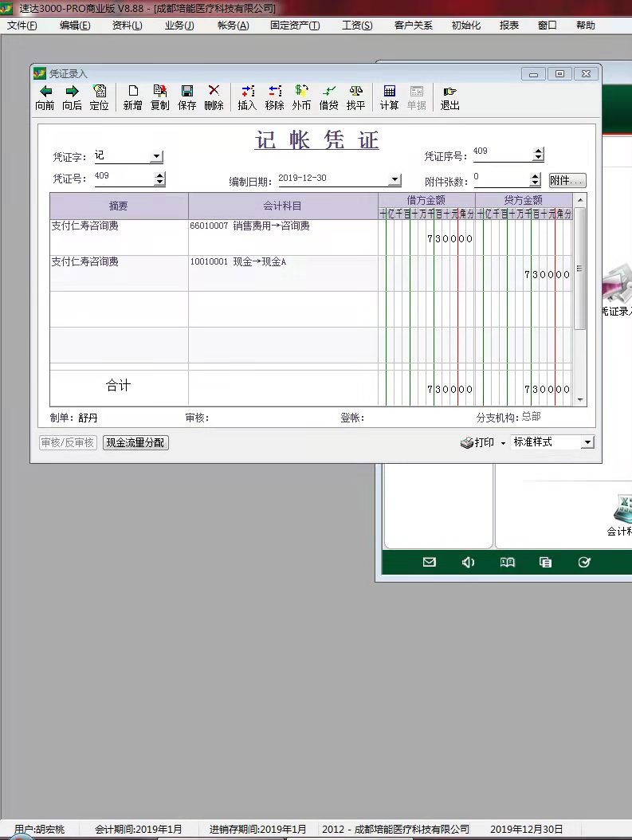Image resolution: width=632 pixels, height=840 pixels.
Task: Open the 报表 menu
Action: 508,26
